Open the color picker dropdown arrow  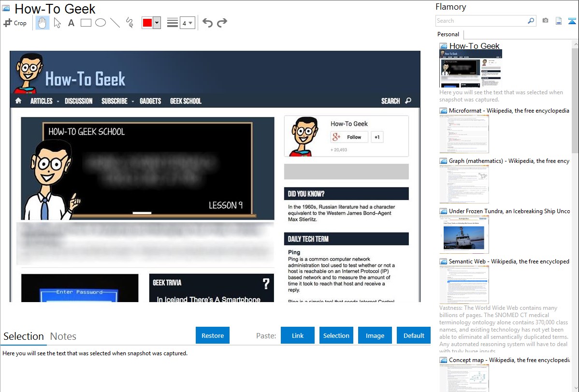pyautogui.click(x=157, y=23)
